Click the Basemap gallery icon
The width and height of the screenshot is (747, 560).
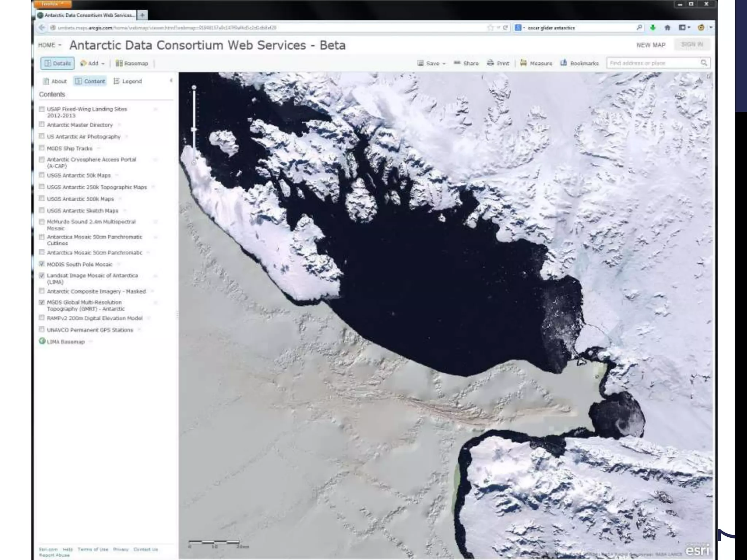point(119,63)
